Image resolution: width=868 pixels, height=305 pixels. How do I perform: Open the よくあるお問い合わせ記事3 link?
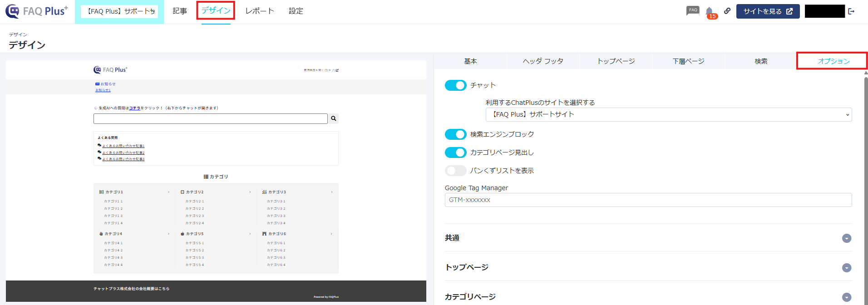pyautogui.click(x=123, y=159)
